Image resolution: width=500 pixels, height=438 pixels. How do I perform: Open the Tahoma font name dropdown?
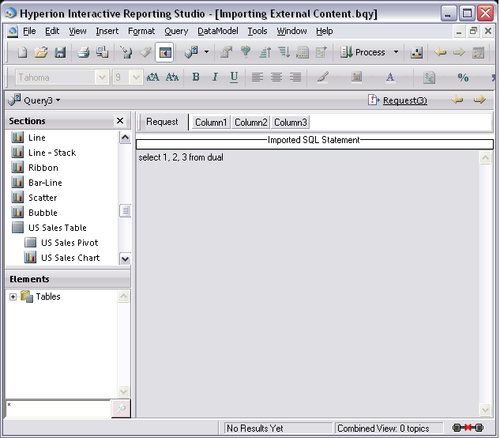[x=102, y=78]
